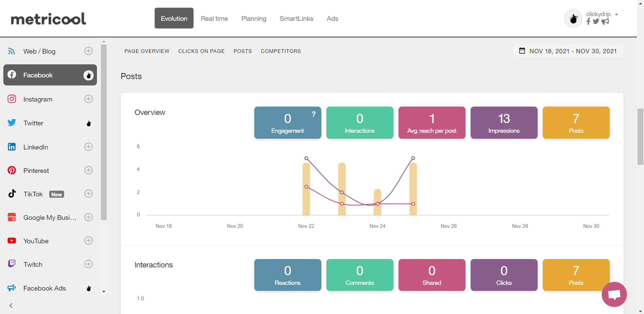Click the LinkedIn plus connect icon
The image size is (644, 314).
[89, 147]
